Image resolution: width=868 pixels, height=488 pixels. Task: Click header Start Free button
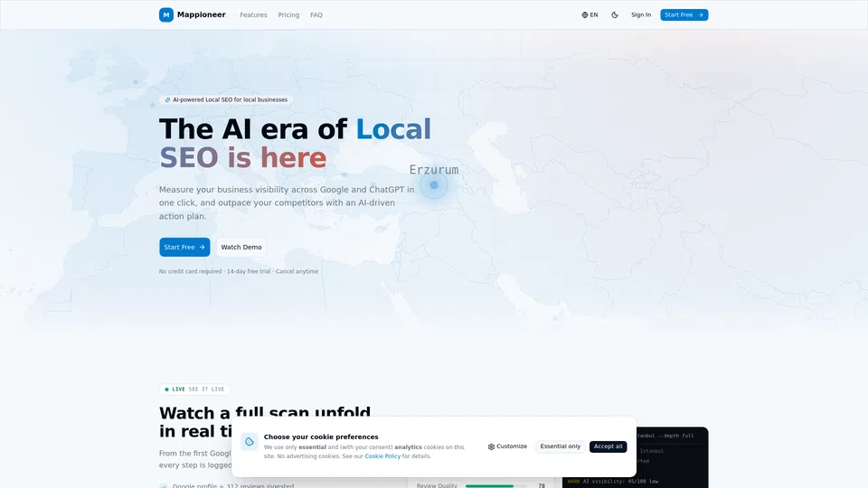pos(684,15)
